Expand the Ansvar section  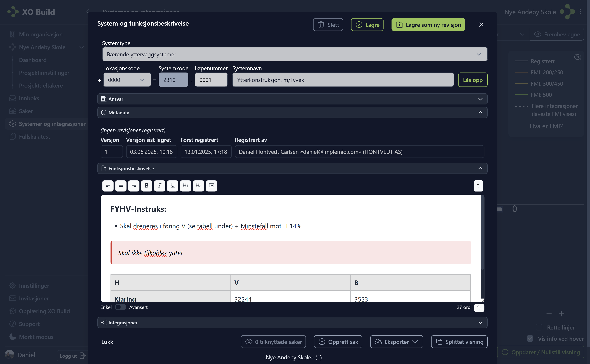292,99
